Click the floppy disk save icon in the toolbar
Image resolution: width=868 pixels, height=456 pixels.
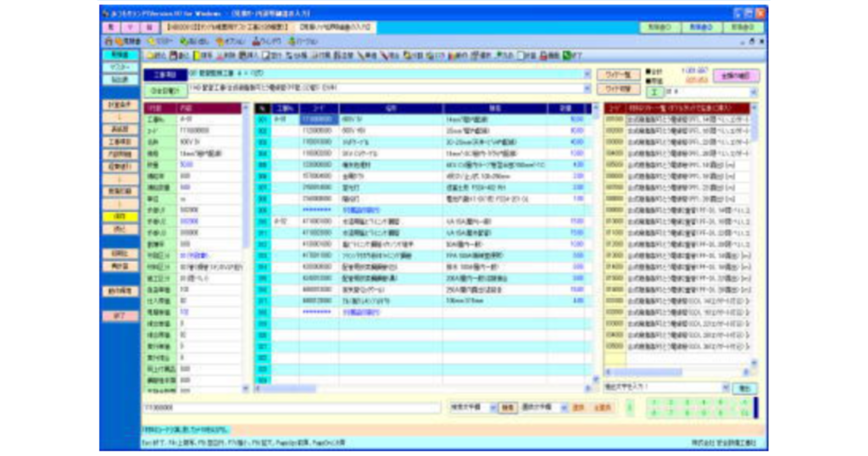tap(172, 54)
